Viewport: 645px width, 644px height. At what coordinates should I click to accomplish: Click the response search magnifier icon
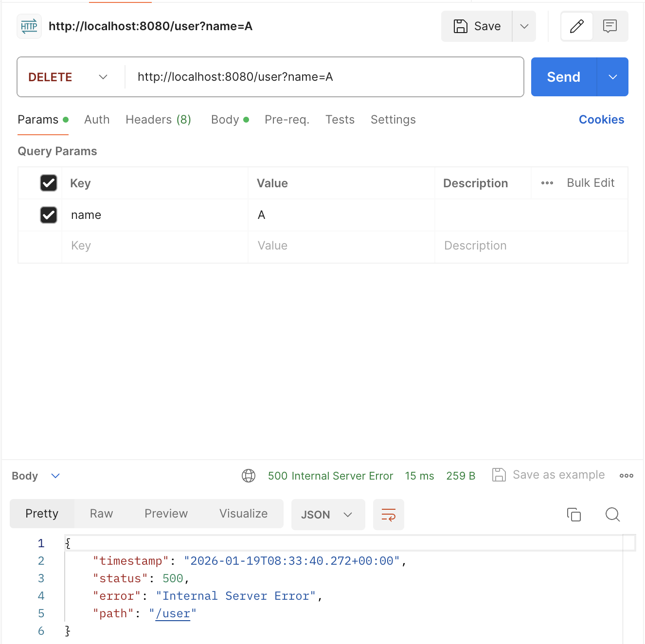tap(613, 515)
